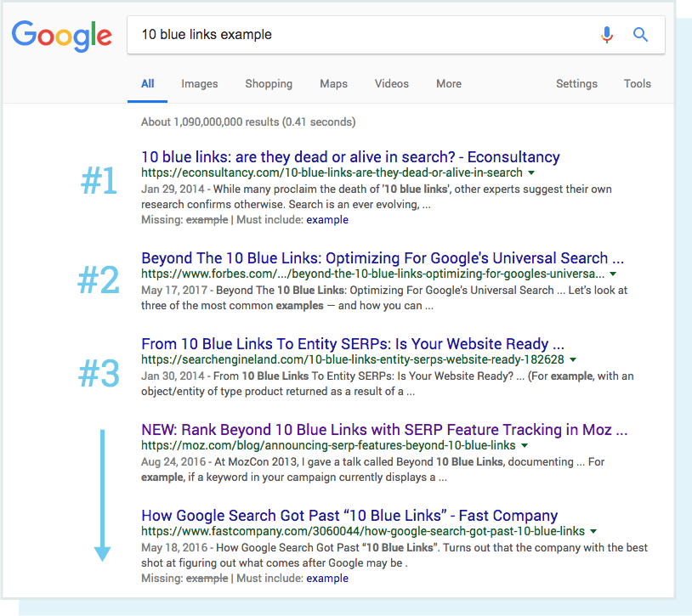
Task: Switch to the Images tab
Action: pyautogui.click(x=199, y=83)
